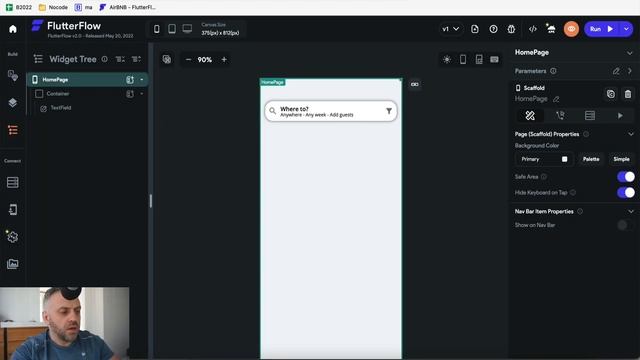This screenshot has height=360, width=640.
Task: Switch to the Actions tab
Action: click(x=560, y=116)
